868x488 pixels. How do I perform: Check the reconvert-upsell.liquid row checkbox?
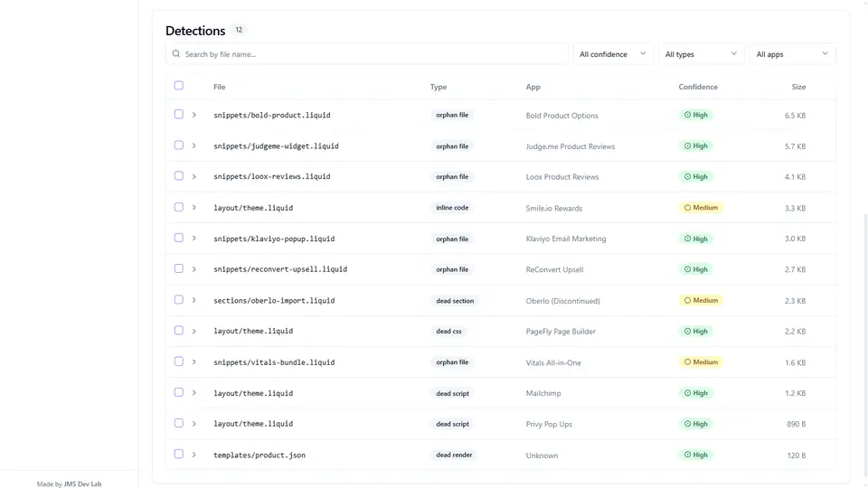179,268
